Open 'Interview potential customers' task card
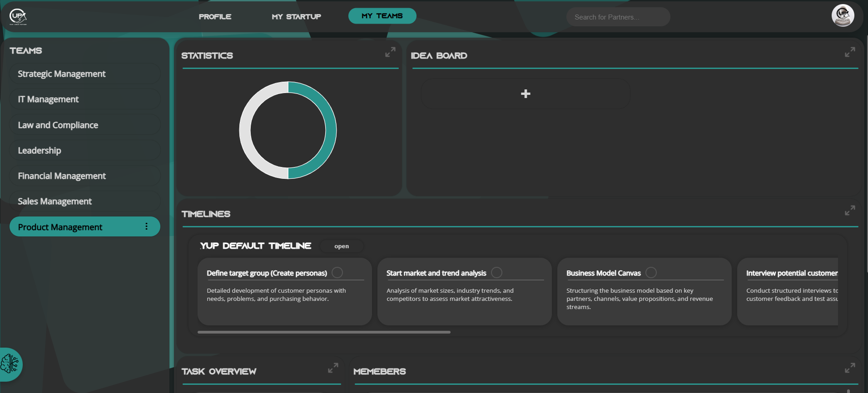This screenshot has width=868, height=393. [x=788, y=291]
